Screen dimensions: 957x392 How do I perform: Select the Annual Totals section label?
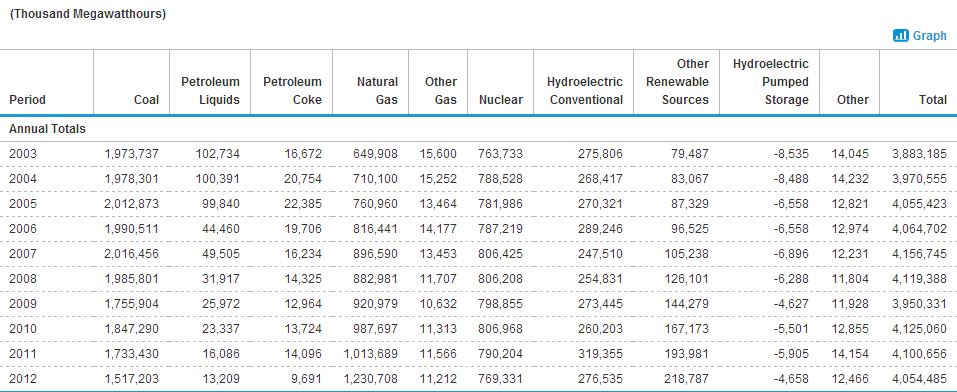point(48,129)
